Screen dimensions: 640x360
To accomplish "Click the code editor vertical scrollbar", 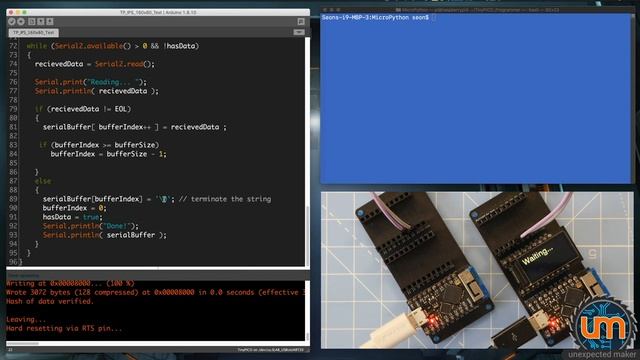I will 307,152.
